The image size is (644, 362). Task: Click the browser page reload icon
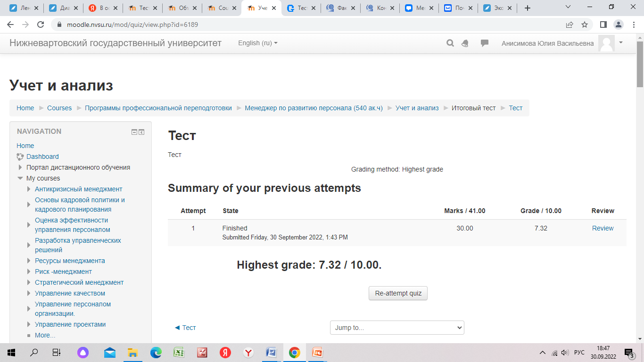pos(41,25)
